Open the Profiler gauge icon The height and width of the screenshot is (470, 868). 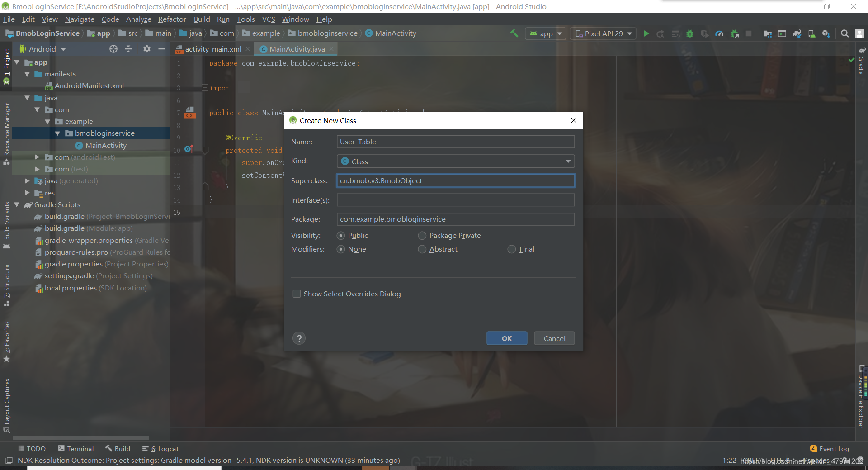tap(719, 33)
